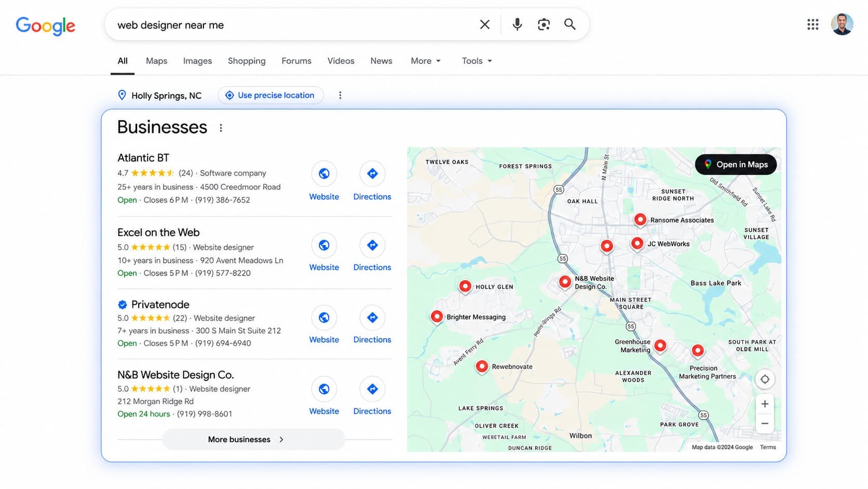Get directions icon for N&B Website Design Co.

[x=372, y=389]
